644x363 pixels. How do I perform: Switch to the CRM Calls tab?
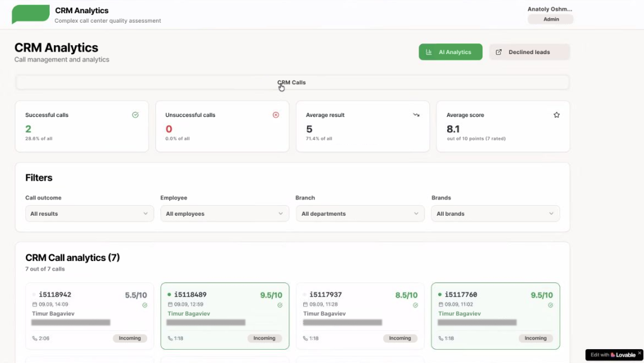click(x=291, y=82)
